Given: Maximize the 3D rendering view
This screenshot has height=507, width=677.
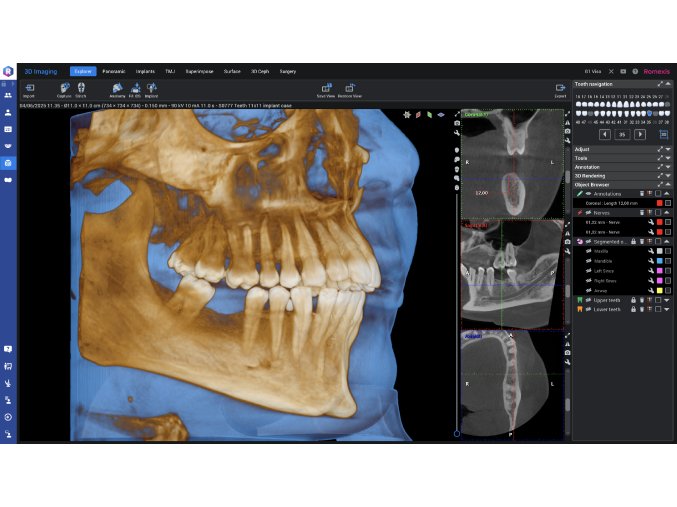Looking at the screenshot, I should pos(457,114).
